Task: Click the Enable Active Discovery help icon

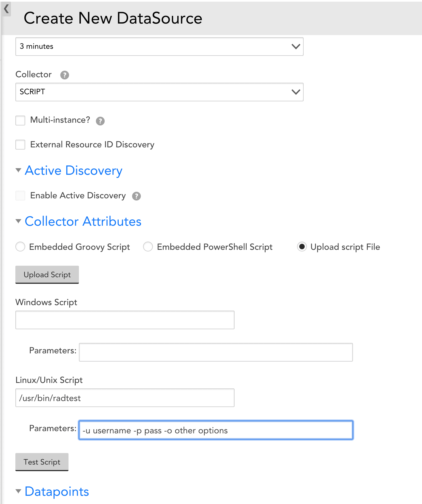Action: [136, 196]
